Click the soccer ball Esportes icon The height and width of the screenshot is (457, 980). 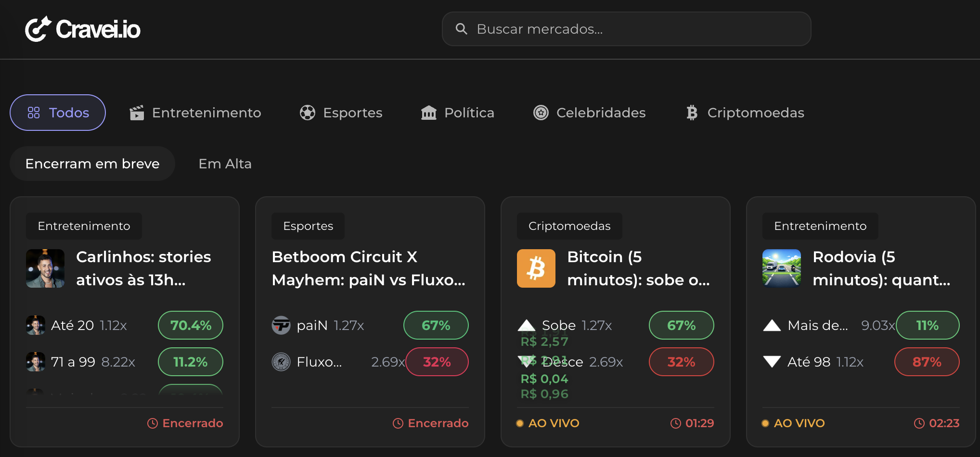pos(308,112)
